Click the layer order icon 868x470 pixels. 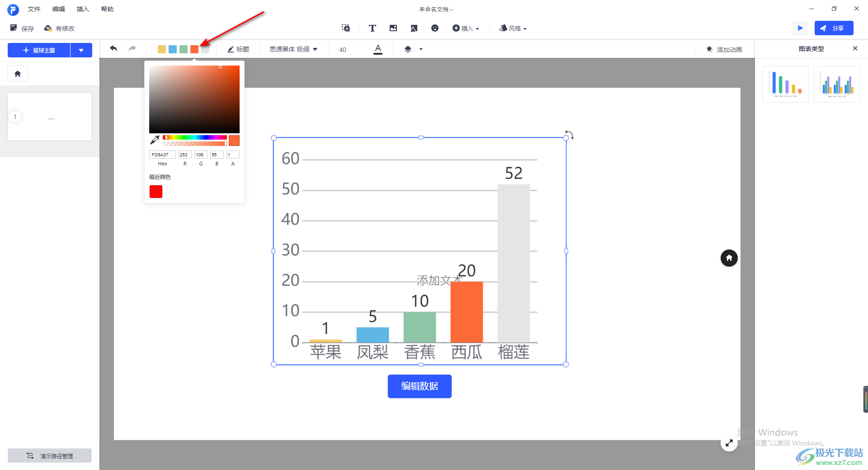[x=408, y=49]
